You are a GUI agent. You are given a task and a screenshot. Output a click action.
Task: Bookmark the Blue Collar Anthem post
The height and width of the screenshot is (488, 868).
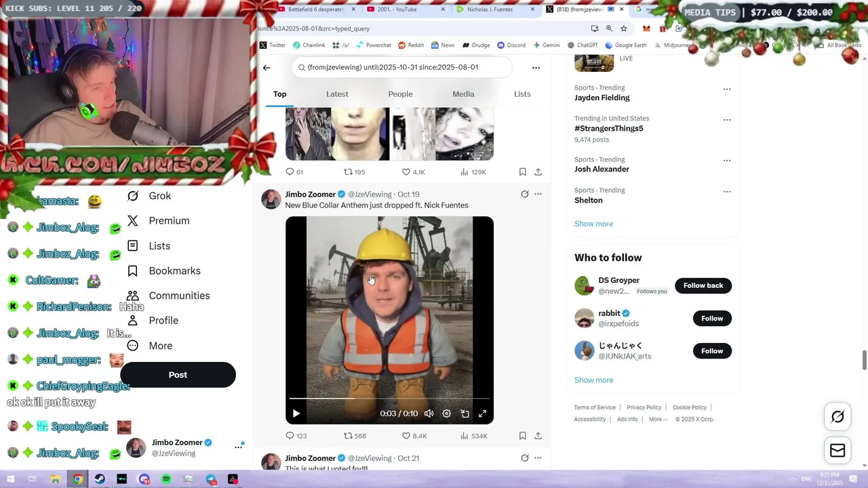click(x=523, y=436)
